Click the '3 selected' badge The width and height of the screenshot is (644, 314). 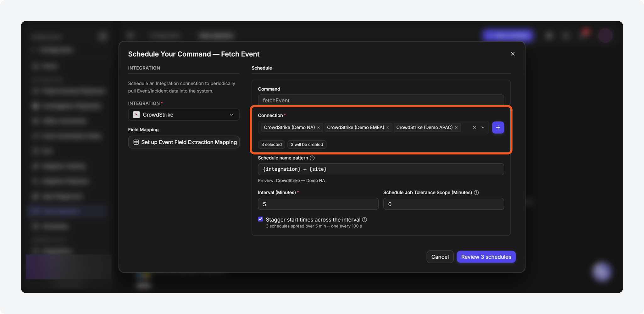[272, 145]
